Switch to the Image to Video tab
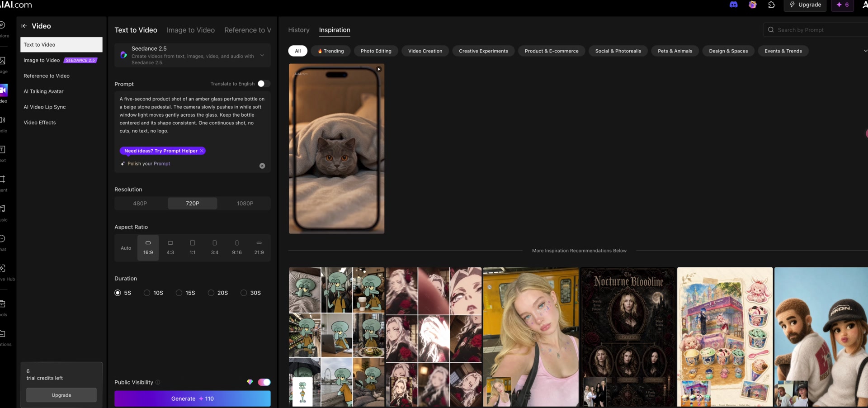Image resolution: width=868 pixels, height=408 pixels. (x=191, y=30)
